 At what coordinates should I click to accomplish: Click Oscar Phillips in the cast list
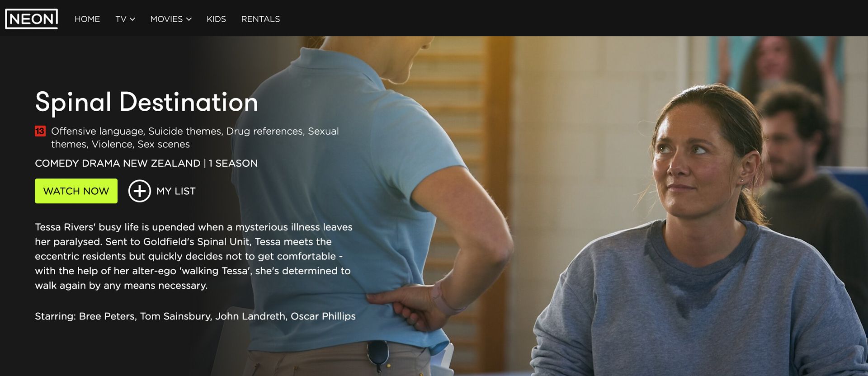323,316
